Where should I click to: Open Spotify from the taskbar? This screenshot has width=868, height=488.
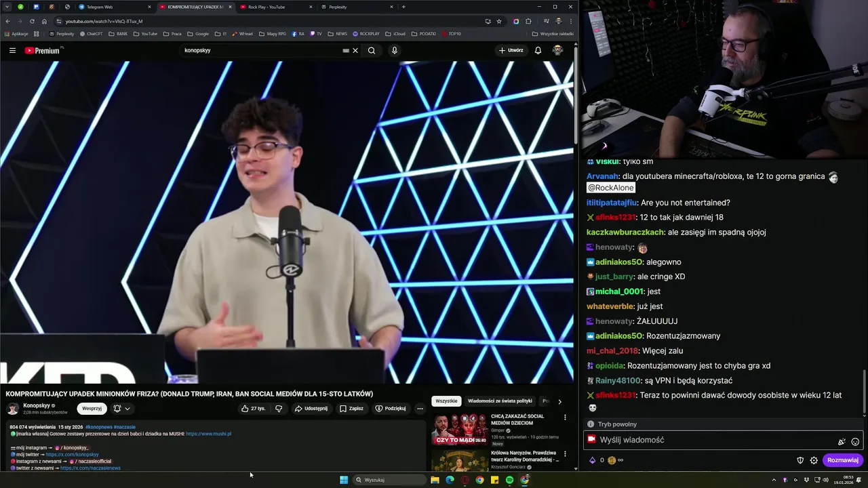click(x=509, y=480)
